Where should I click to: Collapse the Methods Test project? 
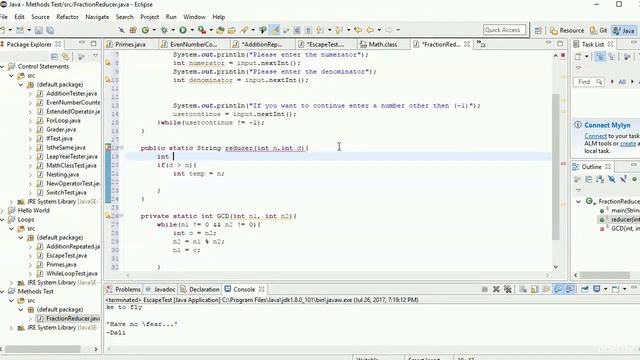[3, 291]
